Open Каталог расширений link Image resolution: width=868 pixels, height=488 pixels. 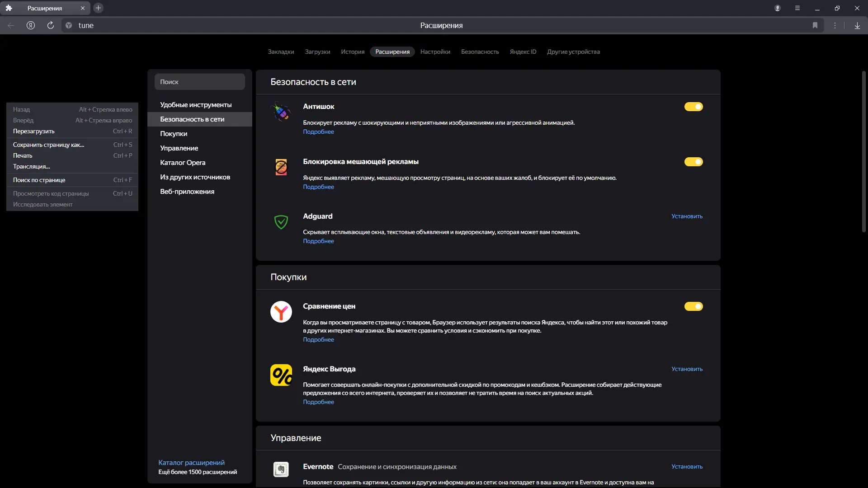click(x=191, y=462)
